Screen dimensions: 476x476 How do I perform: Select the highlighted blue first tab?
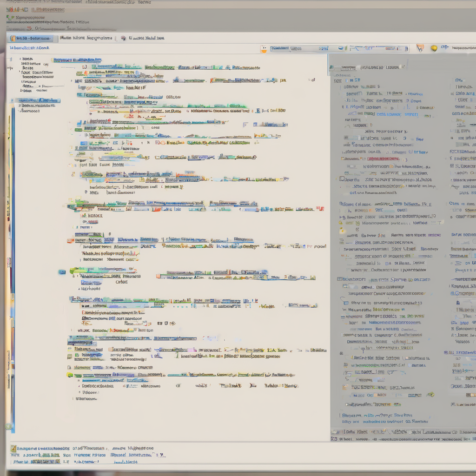point(32,38)
